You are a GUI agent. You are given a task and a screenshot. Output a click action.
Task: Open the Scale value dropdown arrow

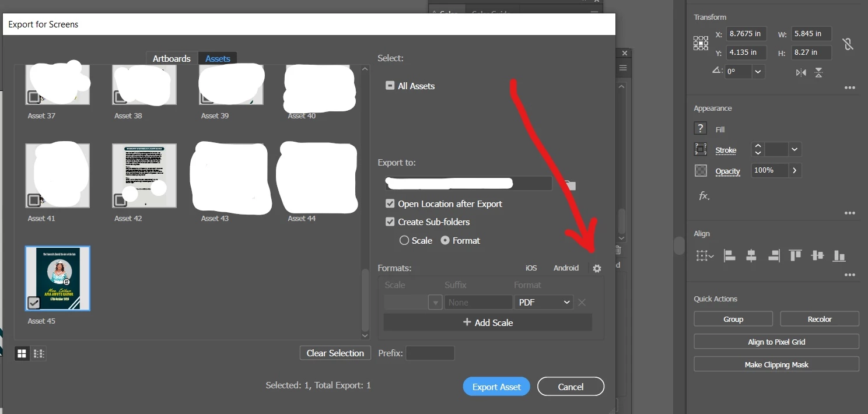click(435, 302)
